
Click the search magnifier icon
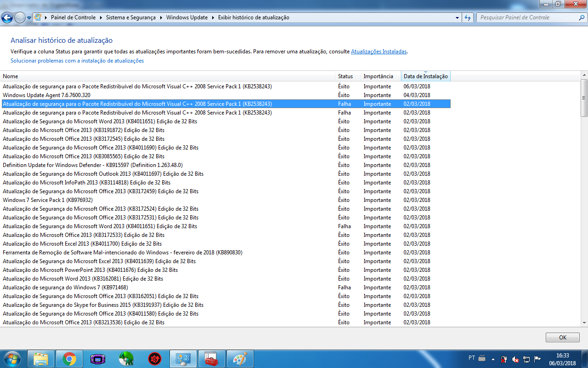[x=582, y=17]
